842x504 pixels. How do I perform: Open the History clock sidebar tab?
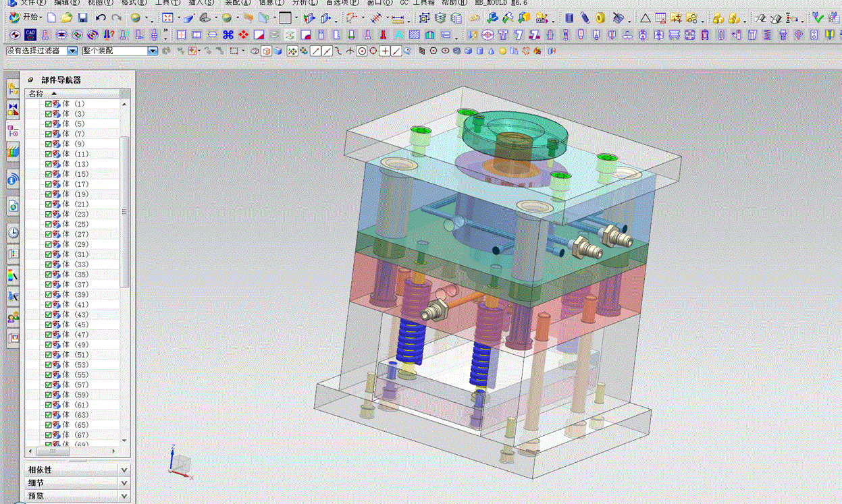[x=13, y=233]
